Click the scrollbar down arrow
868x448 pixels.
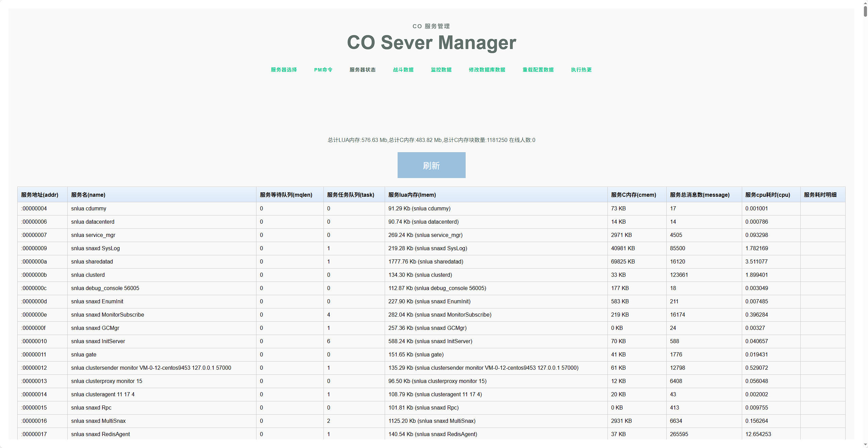[865, 445]
